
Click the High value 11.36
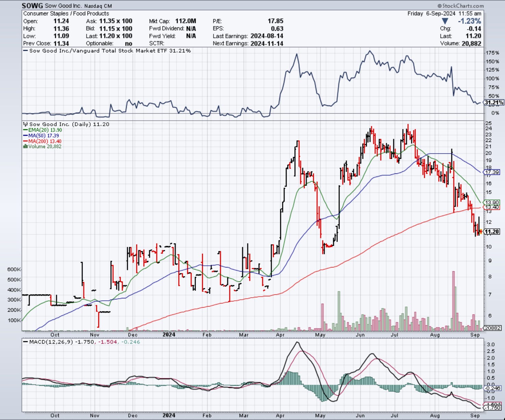pos(61,28)
